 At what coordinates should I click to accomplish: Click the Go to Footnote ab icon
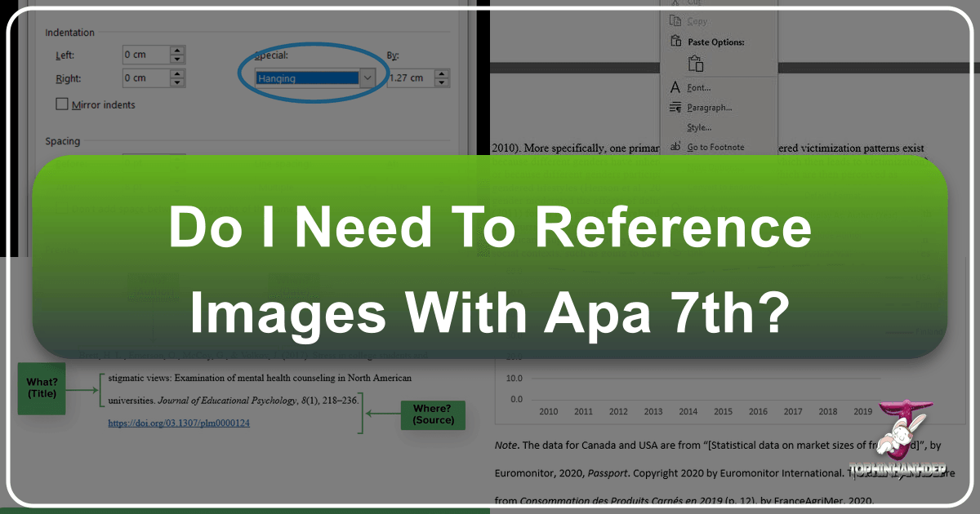[x=675, y=147]
